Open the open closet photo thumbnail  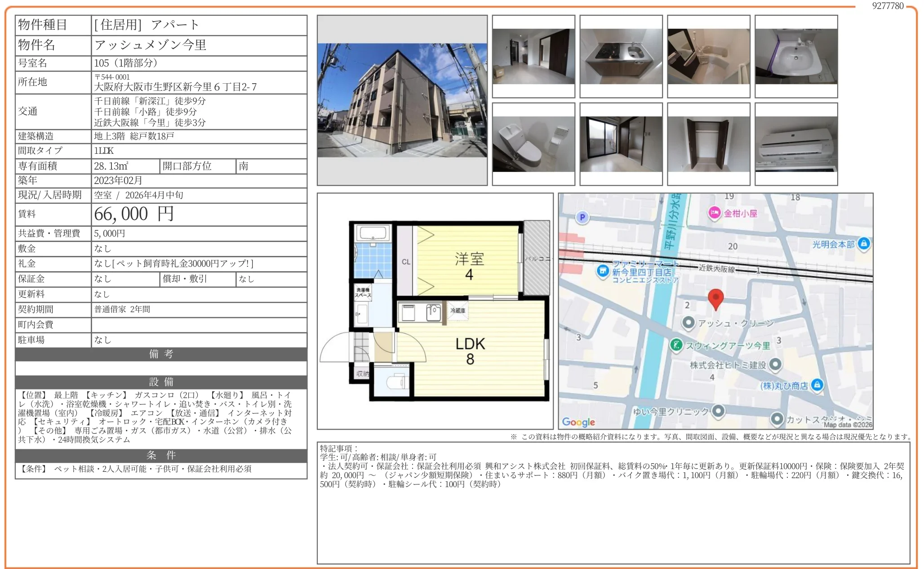[708, 144]
